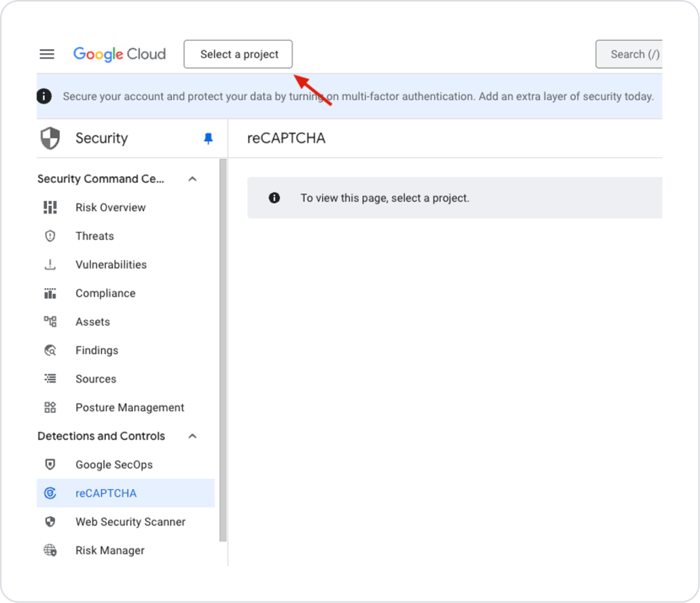700x603 pixels.
Task: Click the Security sidebar title
Action: (x=102, y=138)
